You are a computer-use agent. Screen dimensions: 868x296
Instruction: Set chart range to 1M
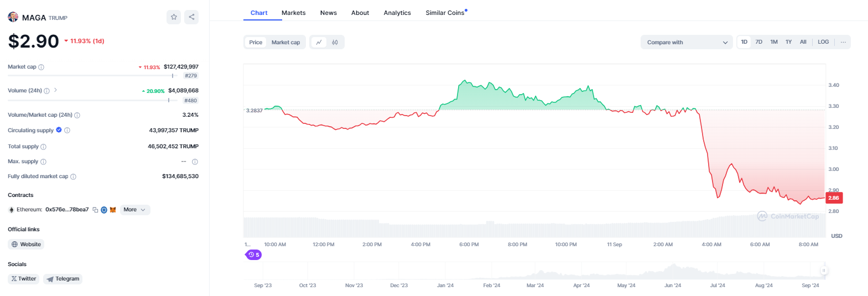(774, 42)
